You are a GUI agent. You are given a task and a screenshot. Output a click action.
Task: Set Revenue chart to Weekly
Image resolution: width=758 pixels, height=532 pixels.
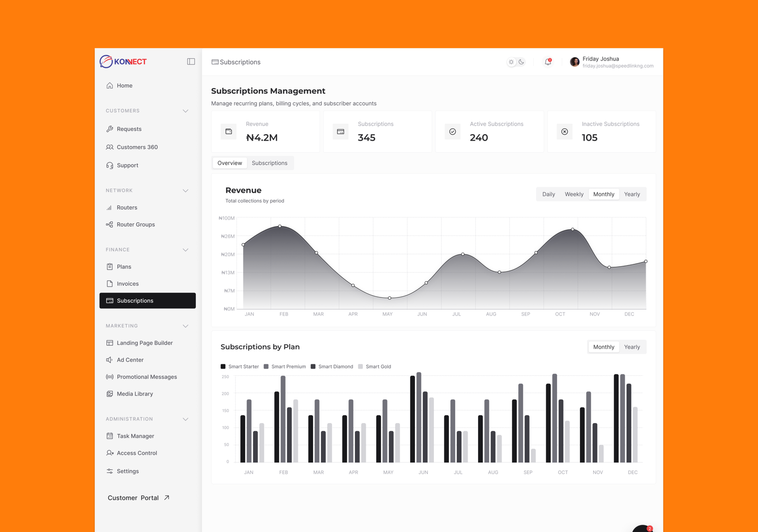pyautogui.click(x=574, y=194)
